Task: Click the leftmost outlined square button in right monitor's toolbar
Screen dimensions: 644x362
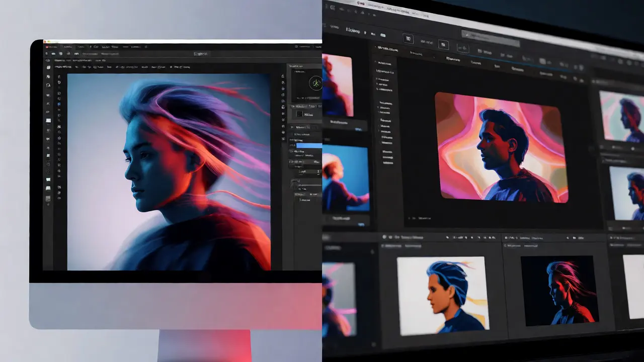Action: tap(409, 38)
